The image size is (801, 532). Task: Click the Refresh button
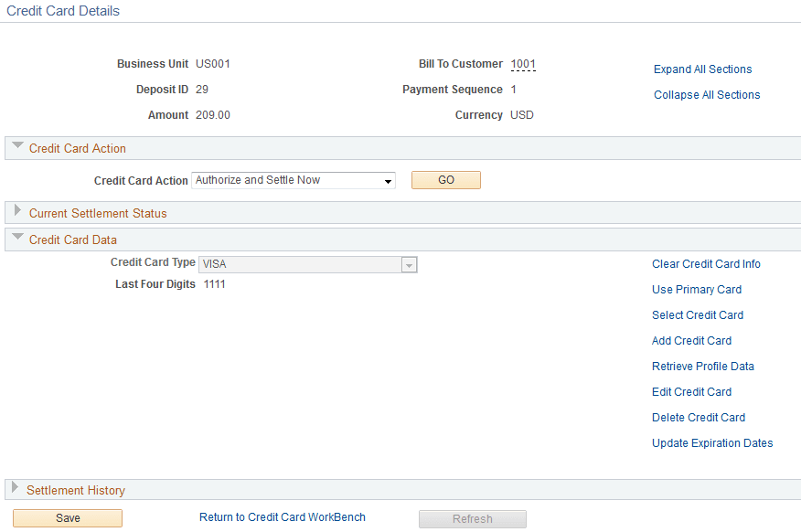click(472, 518)
